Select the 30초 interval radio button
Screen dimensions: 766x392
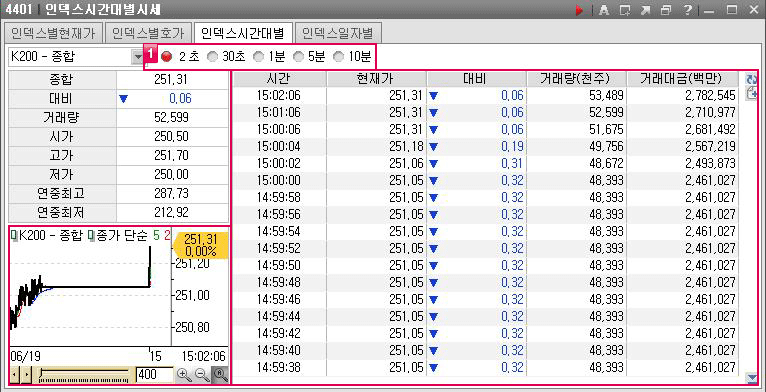[x=212, y=57]
